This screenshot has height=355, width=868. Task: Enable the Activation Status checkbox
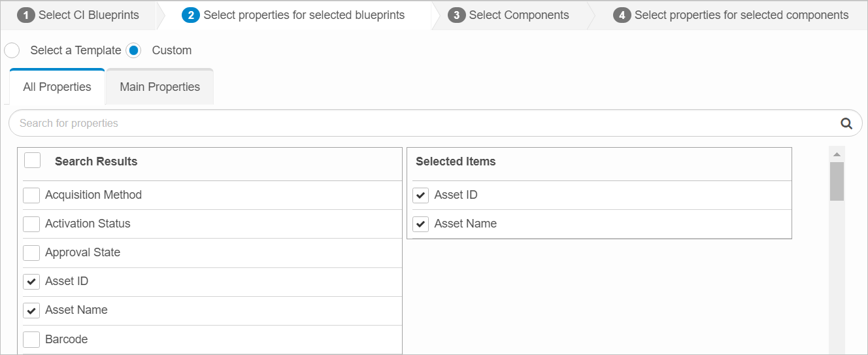pyautogui.click(x=31, y=224)
